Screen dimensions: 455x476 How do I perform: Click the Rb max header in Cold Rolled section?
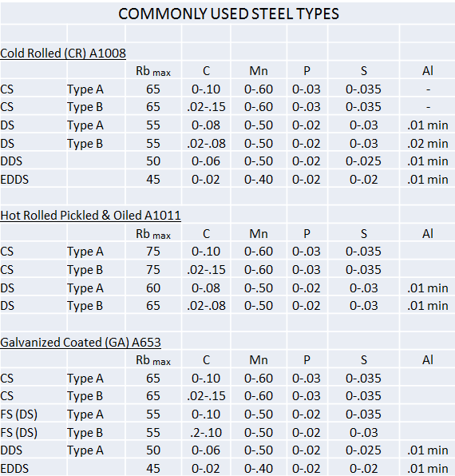153,71
